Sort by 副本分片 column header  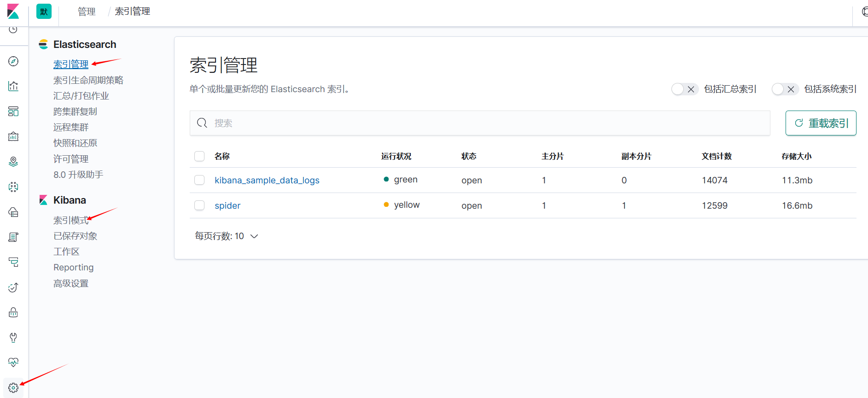636,156
